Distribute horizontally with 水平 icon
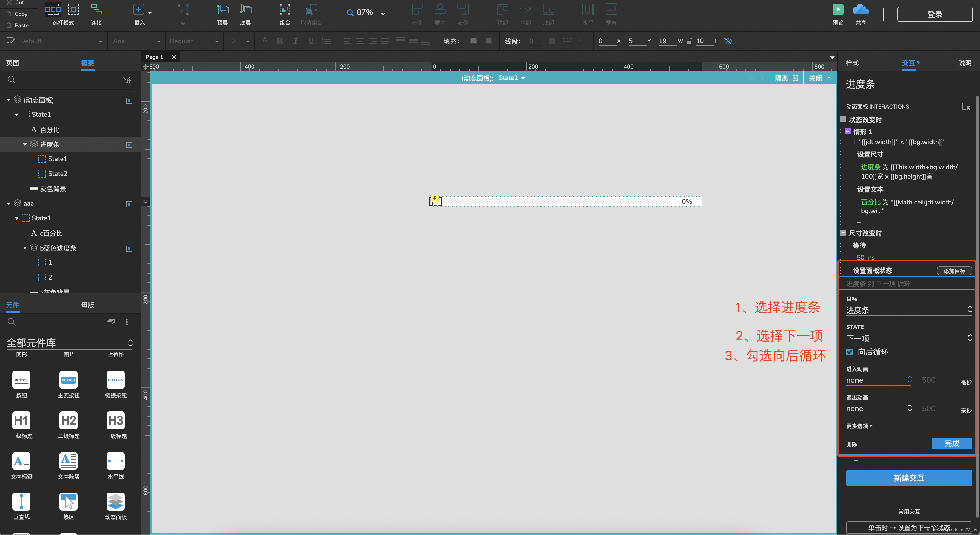The height and width of the screenshot is (535, 980). coord(588,9)
